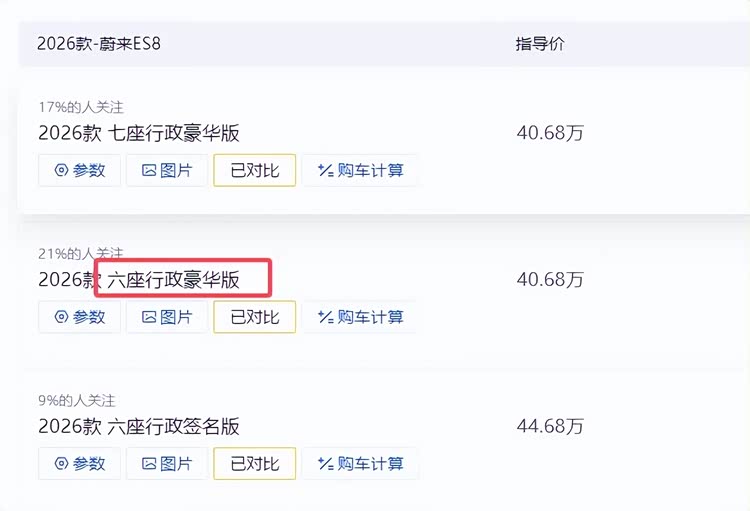The height and width of the screenshot is (511, 750).
Task: Toggle 已对比 for 七座行政豪华版
Action: (254, 170)
